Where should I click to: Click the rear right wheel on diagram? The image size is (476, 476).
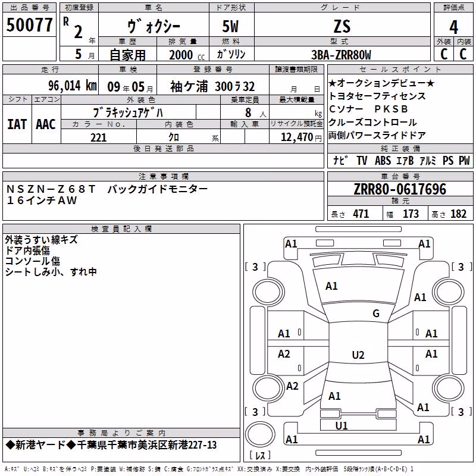click(449, 389)
